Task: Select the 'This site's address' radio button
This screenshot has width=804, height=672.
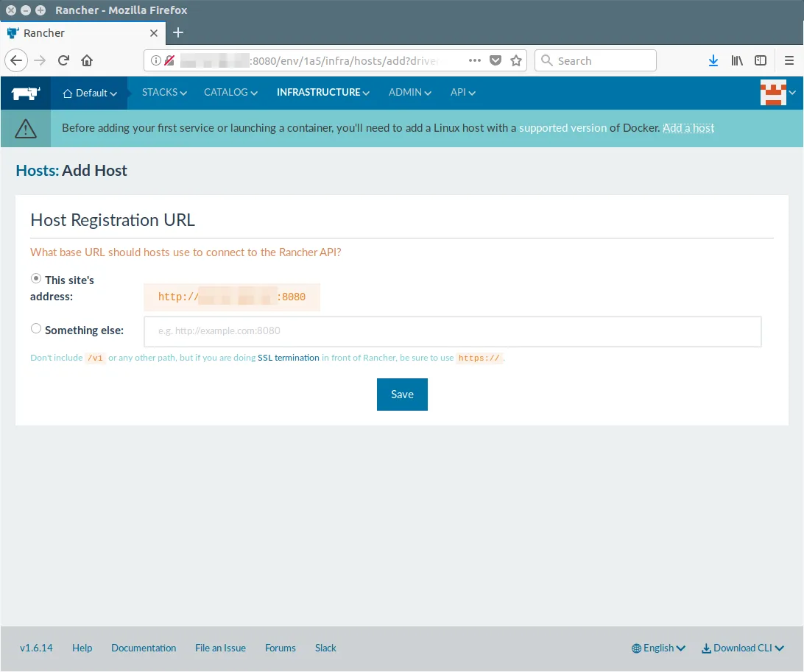Action: point(36,279)
